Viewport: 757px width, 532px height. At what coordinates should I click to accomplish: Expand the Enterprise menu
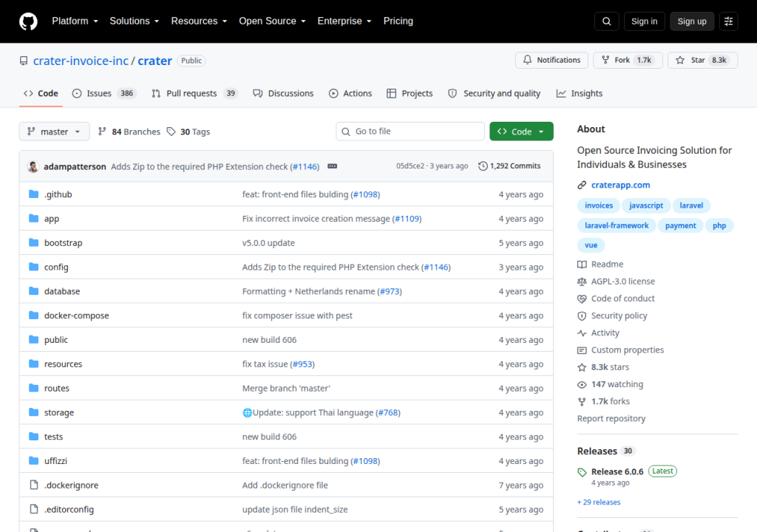(x=344, y=21)
